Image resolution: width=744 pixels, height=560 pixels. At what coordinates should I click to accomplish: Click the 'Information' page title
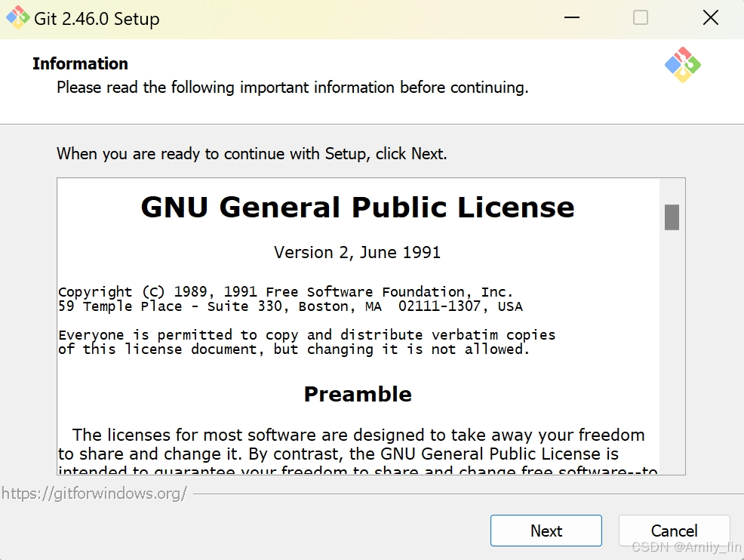(80, 63)
